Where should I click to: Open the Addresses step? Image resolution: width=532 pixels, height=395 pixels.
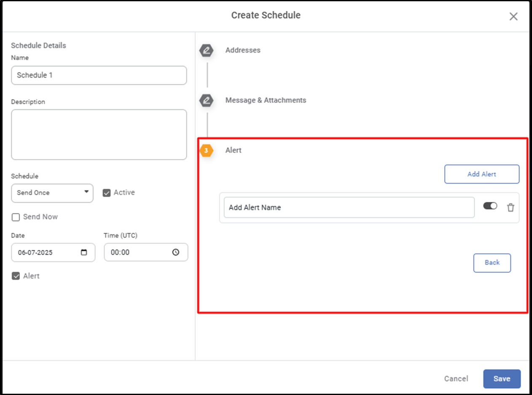(243, 50)
